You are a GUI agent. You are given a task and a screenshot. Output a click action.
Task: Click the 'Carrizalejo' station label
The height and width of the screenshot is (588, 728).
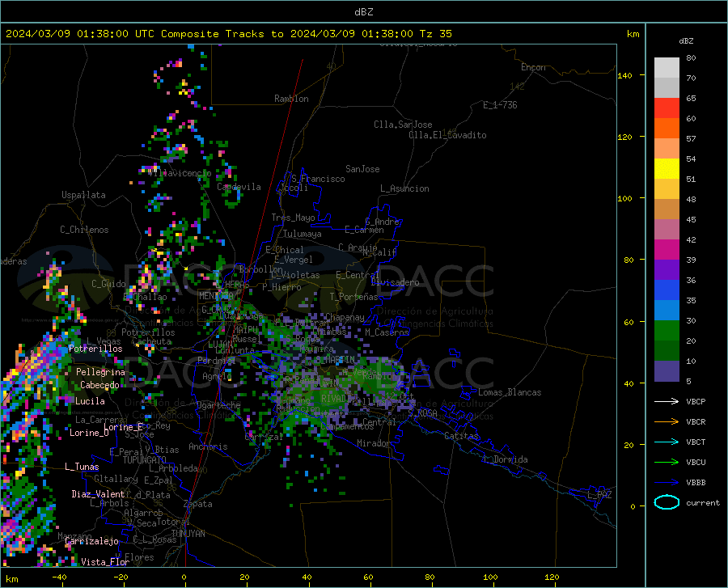pyautogui.click(x=92, y=541)
